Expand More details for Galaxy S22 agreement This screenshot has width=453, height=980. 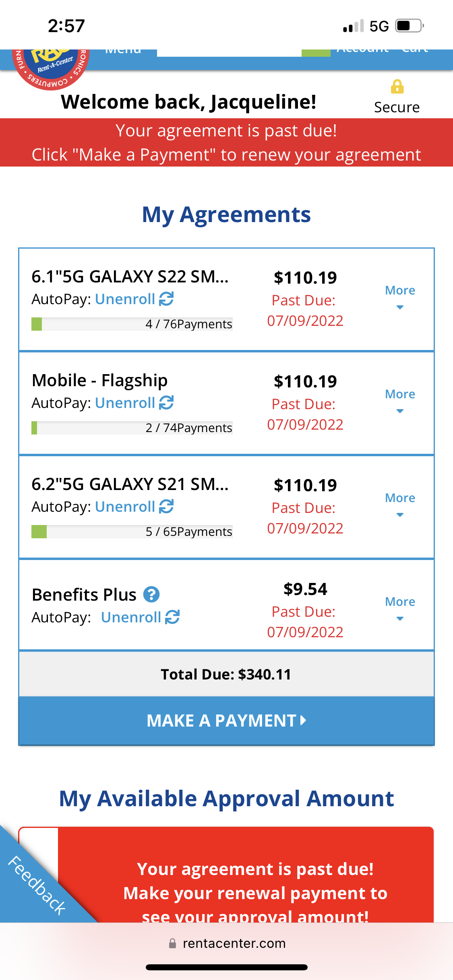(x=400, y=296)
